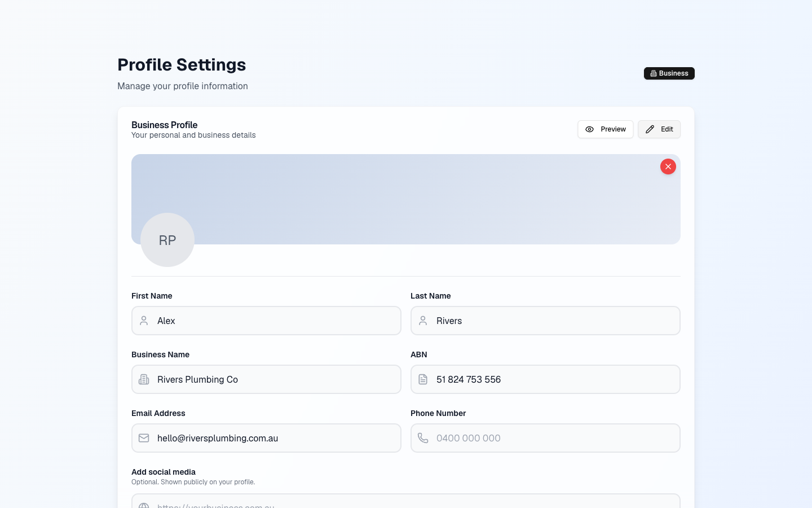The image size is (812, 508).
Task: Focus the First Name field
Action: click(266, 321)
